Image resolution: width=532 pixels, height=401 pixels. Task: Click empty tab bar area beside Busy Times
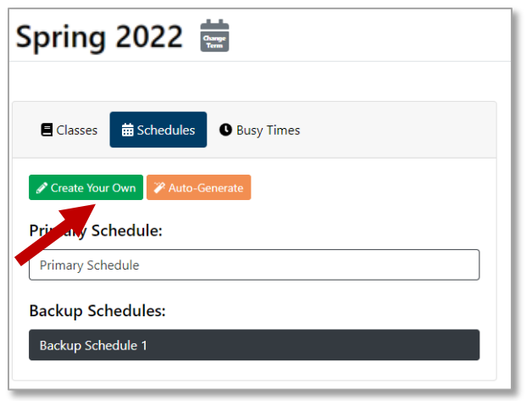(x=398, y=131)
